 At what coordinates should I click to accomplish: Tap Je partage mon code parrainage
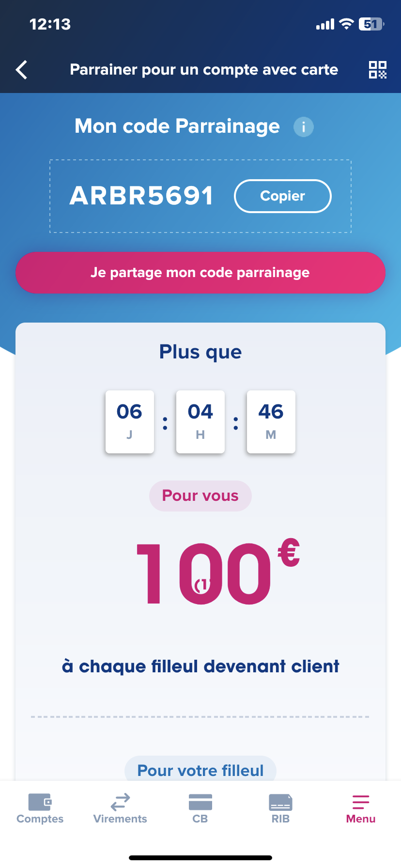tap(200, 273)
